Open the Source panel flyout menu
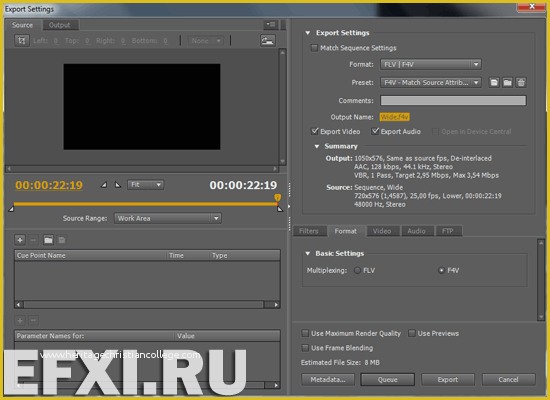The width and height of the screenshot is (550, 400). [271, 24]
